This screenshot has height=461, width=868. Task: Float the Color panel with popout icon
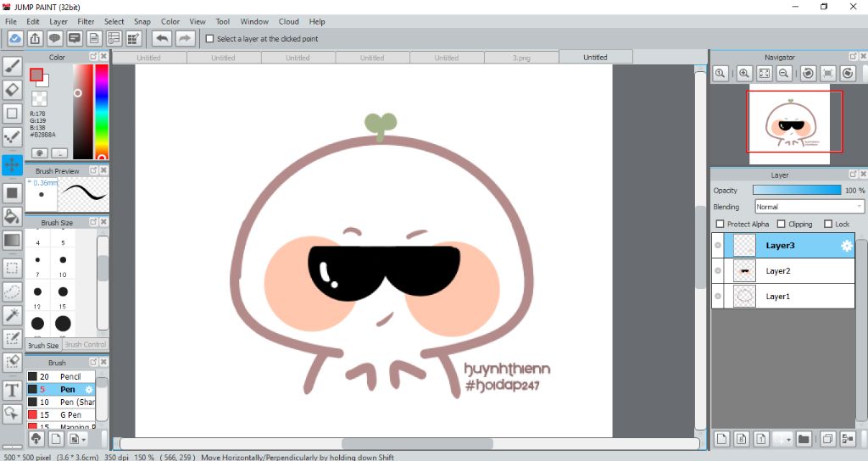pyautogui.click(x=93, y=57)
